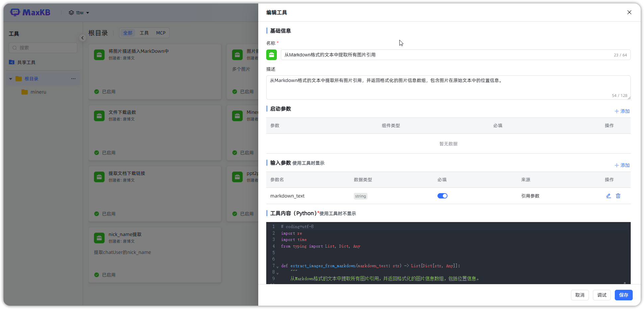This screenshot has width=644, height=309.
Task: Collapse the sidebar with the arrow button
Action: [83, 38]
